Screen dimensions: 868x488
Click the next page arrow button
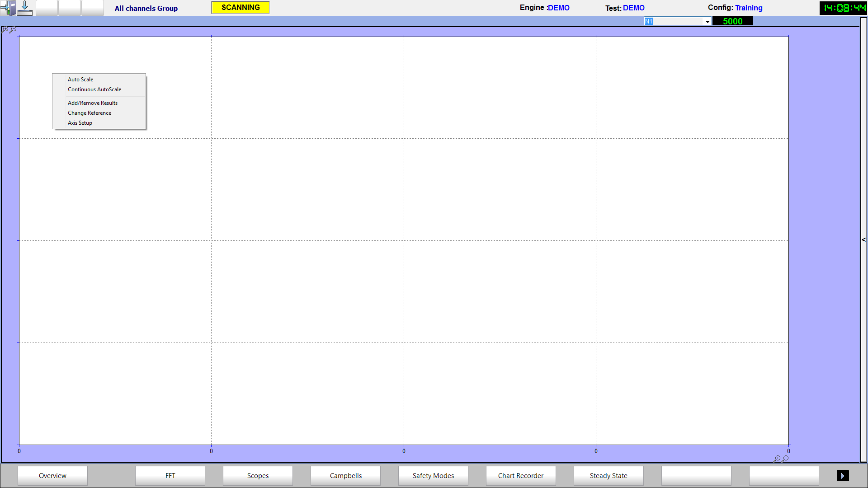[843, 476]
